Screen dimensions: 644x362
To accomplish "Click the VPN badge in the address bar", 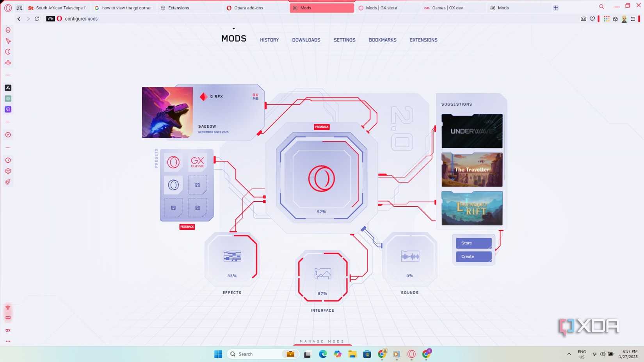I will [50, 18].
